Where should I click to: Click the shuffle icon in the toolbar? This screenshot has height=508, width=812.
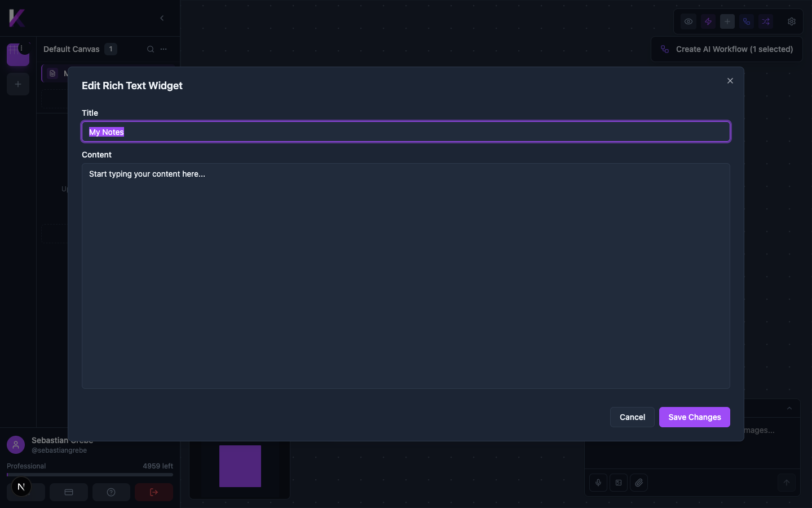click(766, 21)
